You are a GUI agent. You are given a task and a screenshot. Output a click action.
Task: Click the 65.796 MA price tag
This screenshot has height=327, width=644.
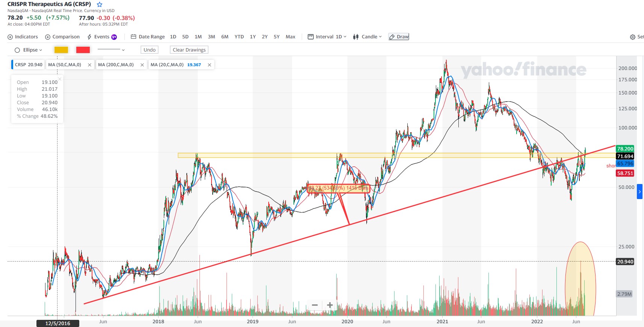pyautogui.click(x=625, y=164)
